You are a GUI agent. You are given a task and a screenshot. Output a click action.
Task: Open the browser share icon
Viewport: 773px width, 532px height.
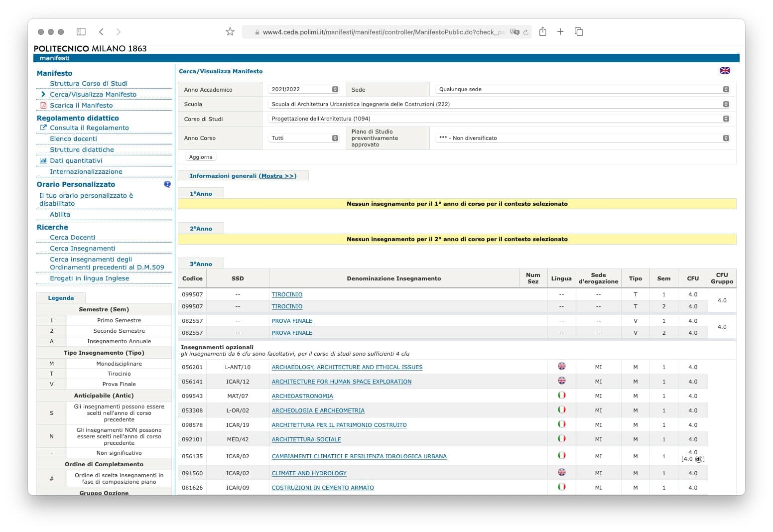tap(542, 32)
